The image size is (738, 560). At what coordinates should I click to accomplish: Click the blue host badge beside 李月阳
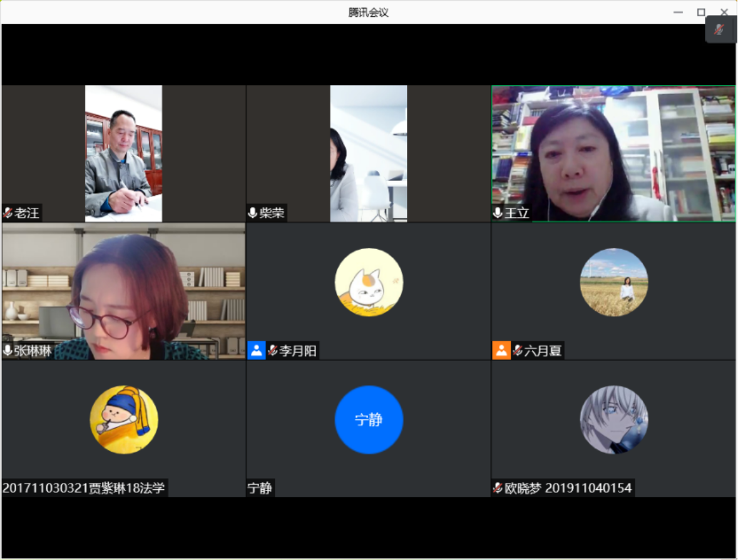coord(256,351)
